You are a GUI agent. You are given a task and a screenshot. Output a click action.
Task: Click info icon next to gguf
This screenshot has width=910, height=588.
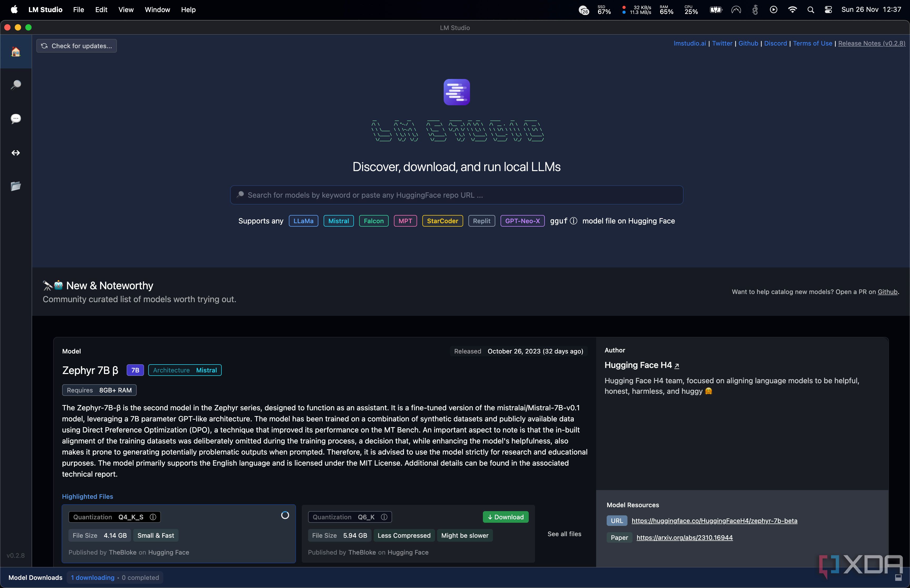click(573, 221)
